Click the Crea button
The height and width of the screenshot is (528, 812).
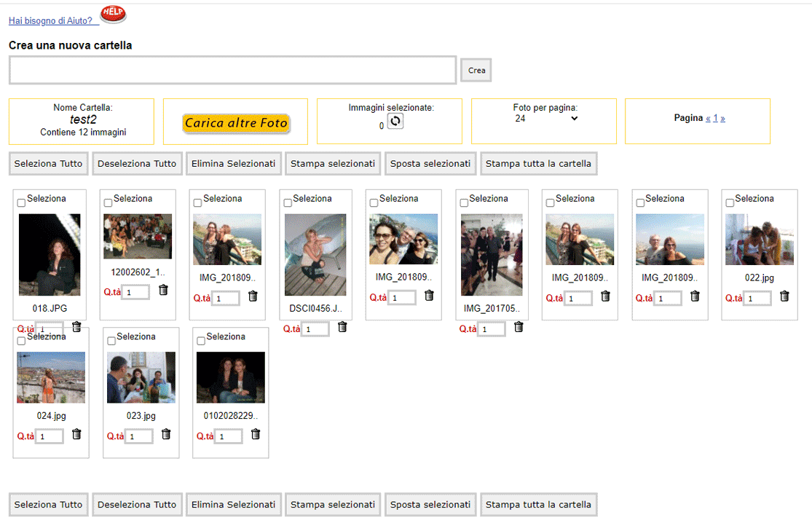[476, 71]
